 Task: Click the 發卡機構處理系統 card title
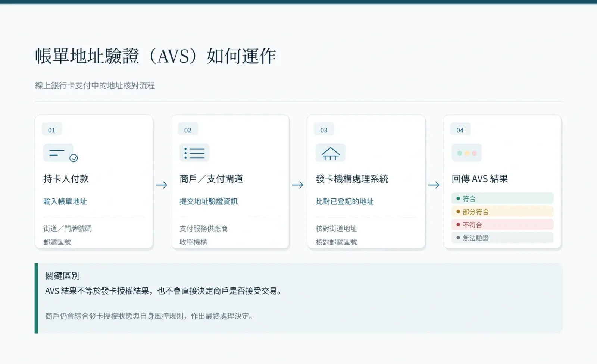point(352,179)
